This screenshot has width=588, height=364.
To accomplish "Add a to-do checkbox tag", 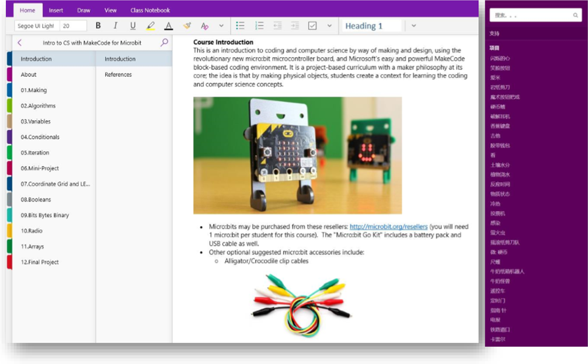I will pos(312,26).
